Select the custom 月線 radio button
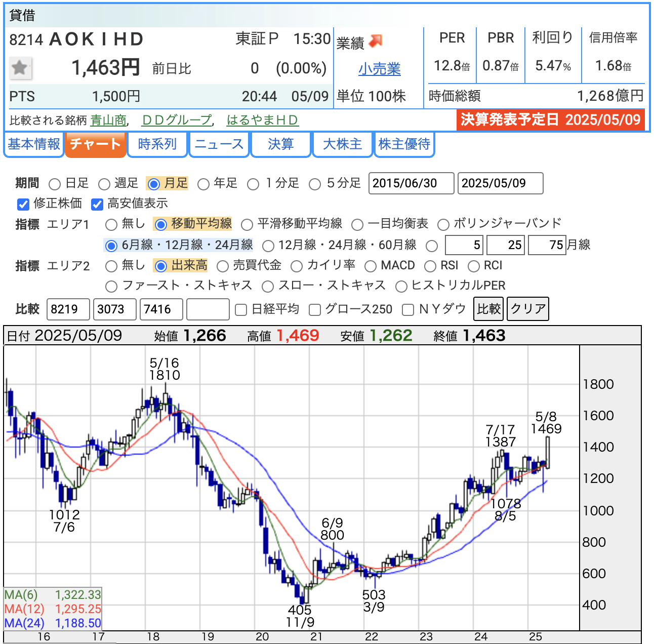 click(x=432, y=246)
